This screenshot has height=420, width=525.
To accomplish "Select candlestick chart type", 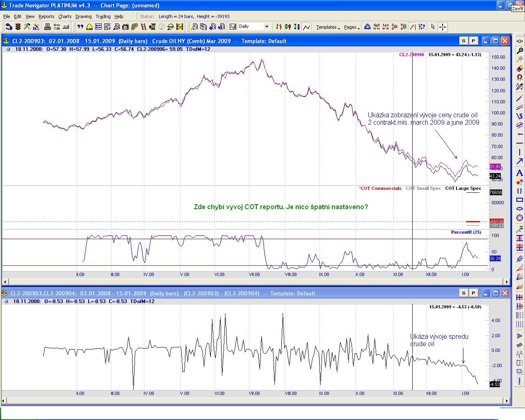I will [x=288, y=27].
